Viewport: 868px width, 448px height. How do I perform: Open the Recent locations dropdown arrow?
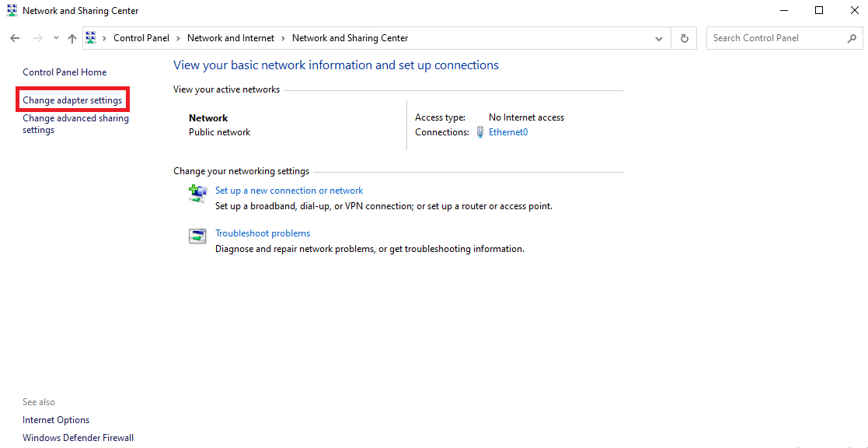pyautogui.click(x=56, y=38)
